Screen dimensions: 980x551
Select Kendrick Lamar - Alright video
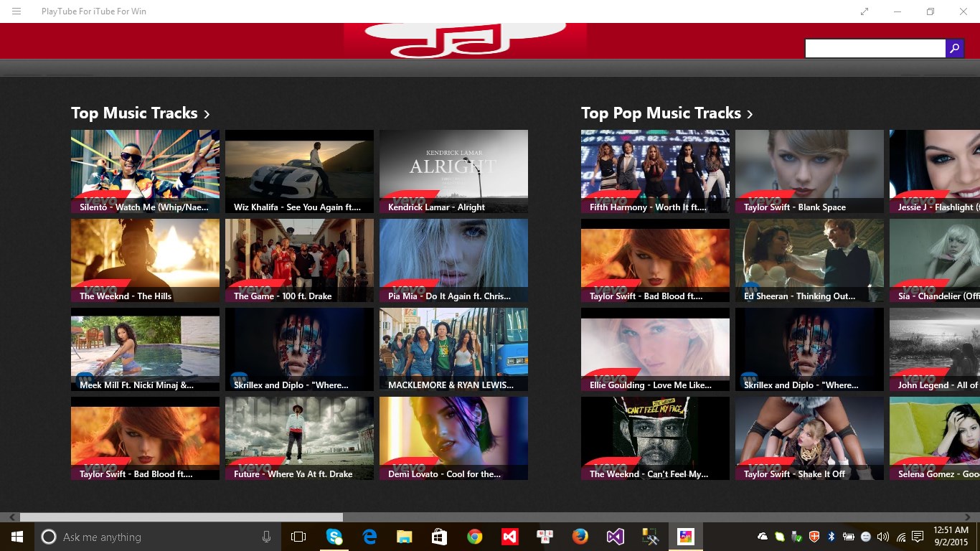[453, 171]
